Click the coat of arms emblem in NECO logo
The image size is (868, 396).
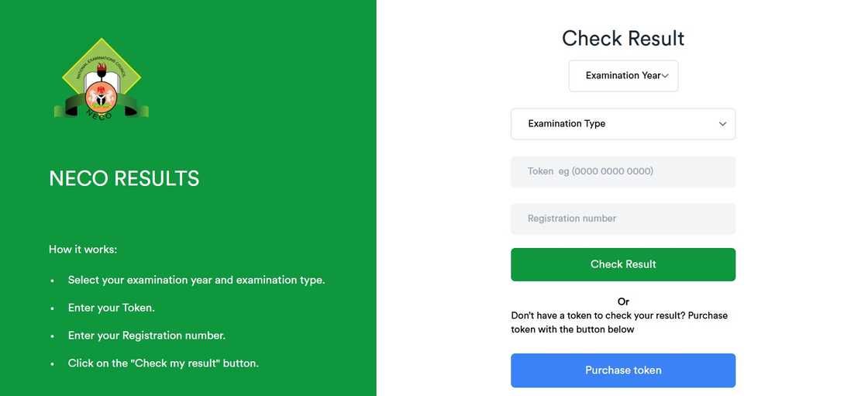tap(101, 99)
